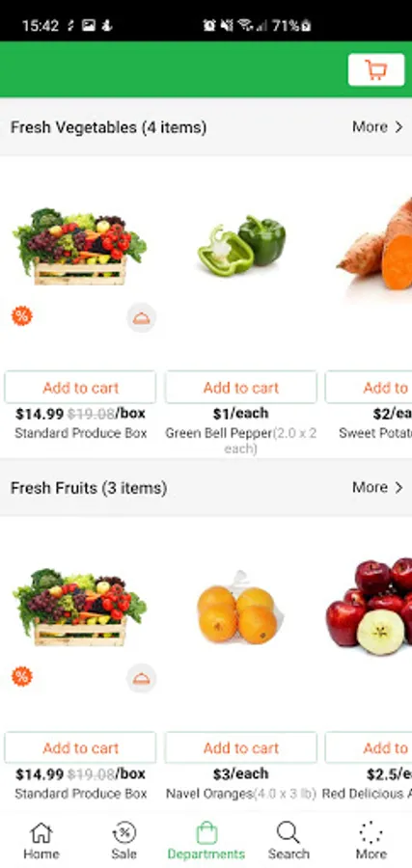Image resolution: width=412 pixels, height=868 pixels.
Task: Open the shopping cart icon
Action: point(376,69)
